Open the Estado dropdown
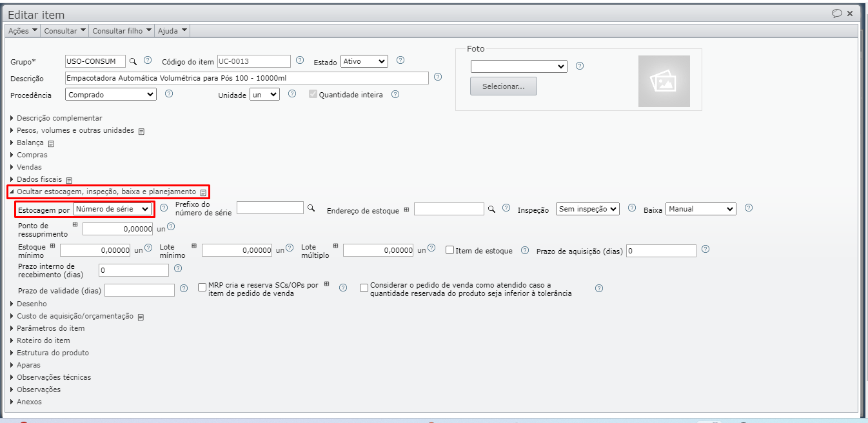The width and height of the screenshot is (868, 423). [364, 61]
